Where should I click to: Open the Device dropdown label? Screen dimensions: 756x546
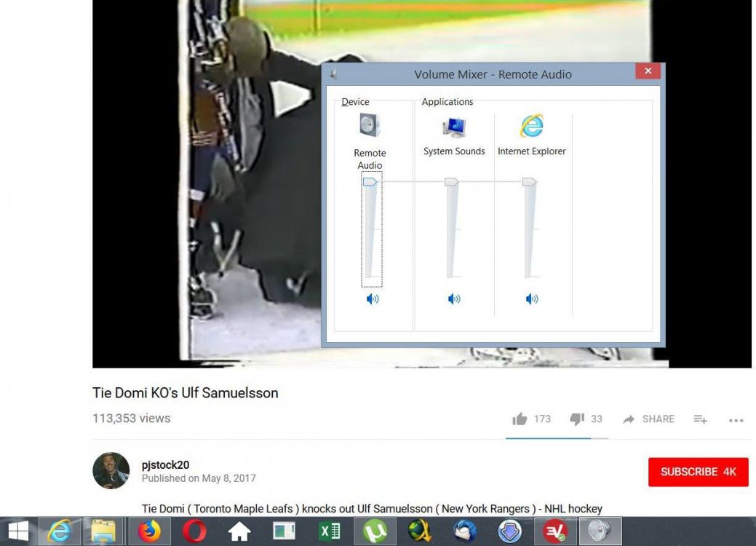[355, 102]
